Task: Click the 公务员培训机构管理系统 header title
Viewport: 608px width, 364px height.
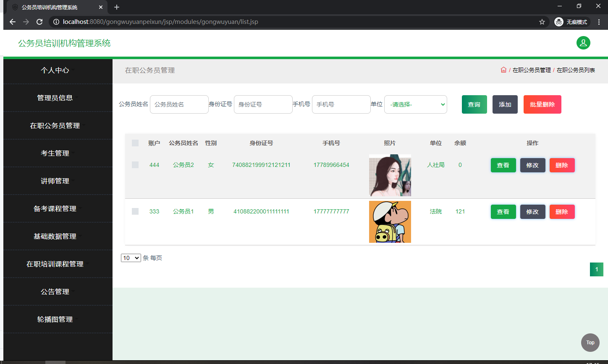Action: 64,43
